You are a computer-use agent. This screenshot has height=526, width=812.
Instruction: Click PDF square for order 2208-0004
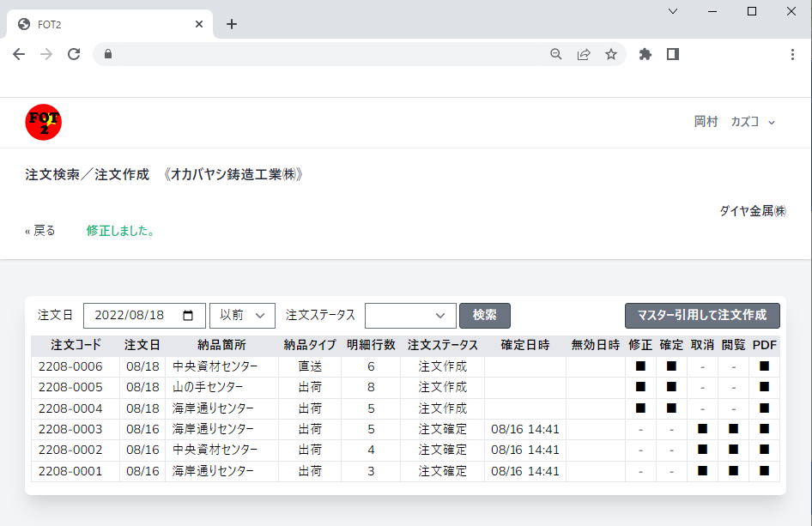pyautogui.click(x=764, y=408)
